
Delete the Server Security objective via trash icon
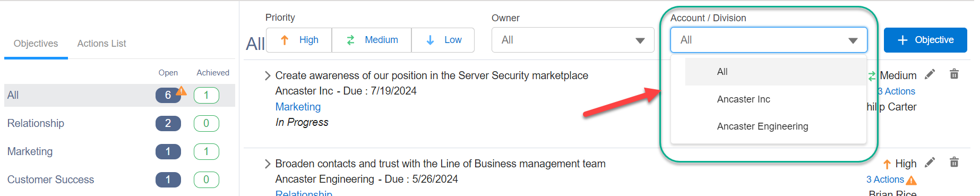[954, 74]
